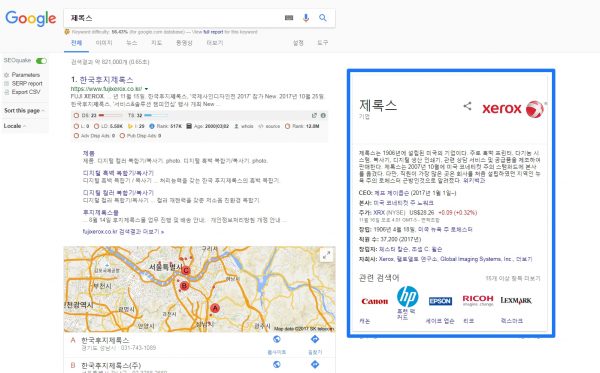This screenshot has height=373, width=600.
Task: Open the 한국후지제록스 first result title
Action: [106, 80]
